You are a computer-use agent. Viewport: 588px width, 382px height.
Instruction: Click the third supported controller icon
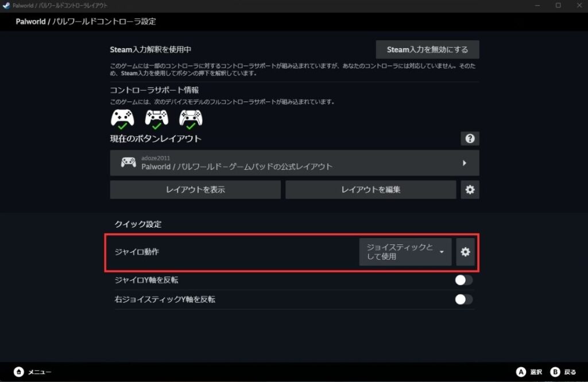click(x=191, y=119)
